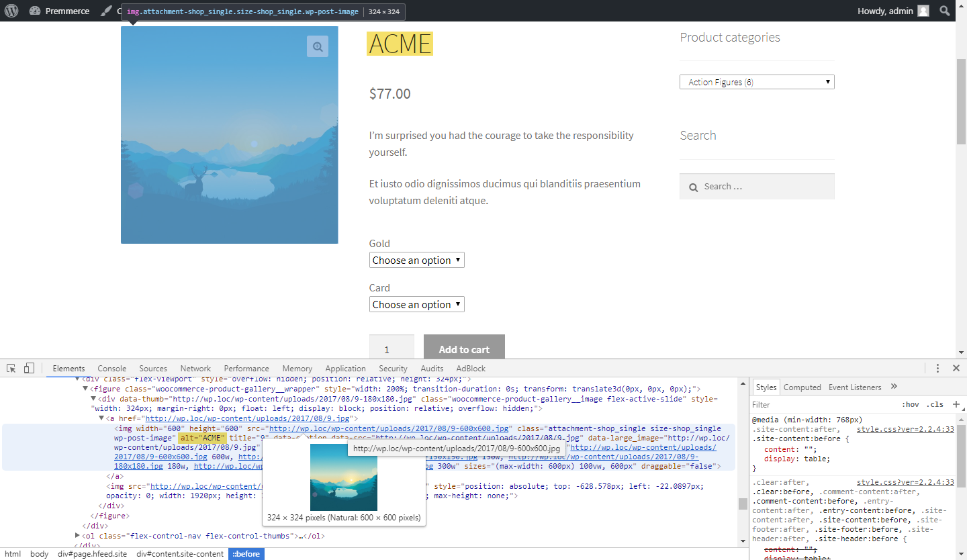Click Premmerce site name in admin bar
Screen dimensions: 967x560
tap(67, 11)
